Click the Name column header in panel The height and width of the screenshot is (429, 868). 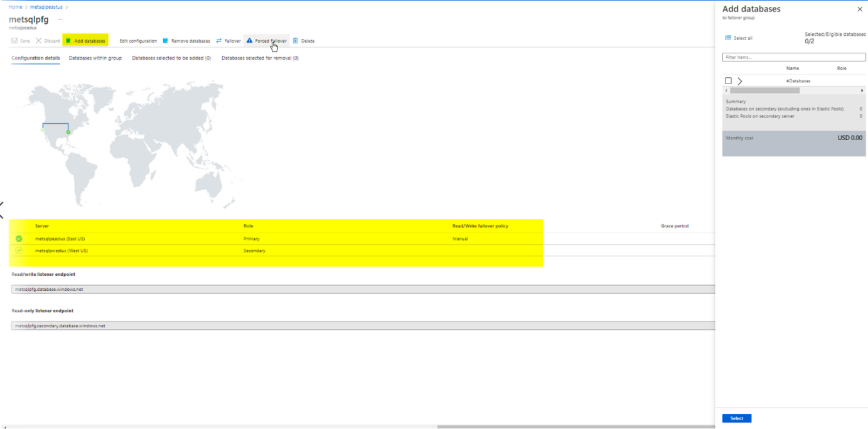point(793,68)
